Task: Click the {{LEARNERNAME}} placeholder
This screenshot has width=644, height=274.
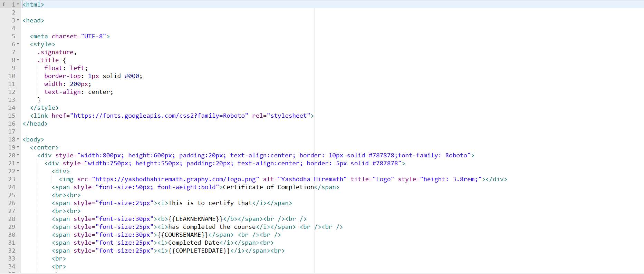Action: 195,219
